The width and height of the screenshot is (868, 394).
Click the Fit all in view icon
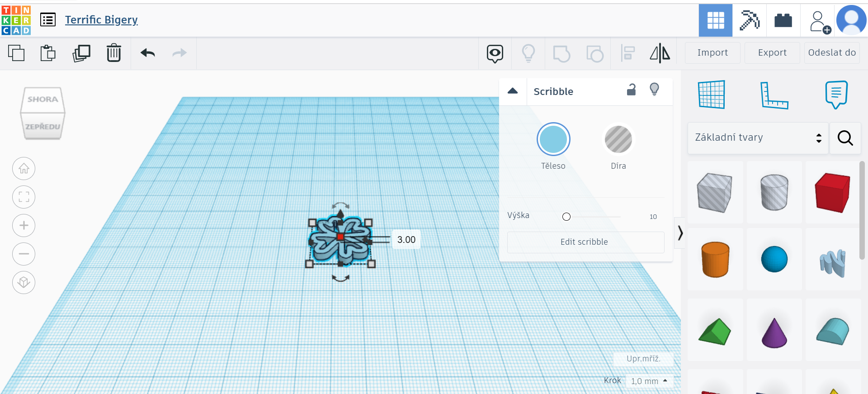point(24,197)
